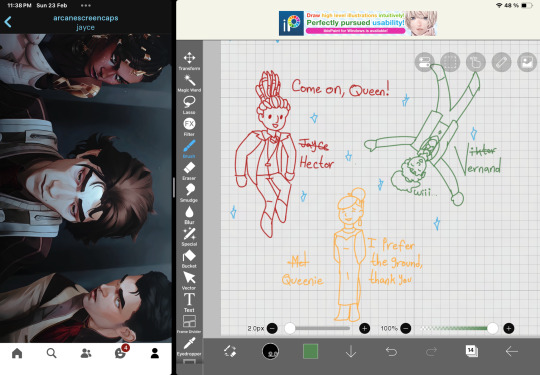Screen dimensions: 540x375
Task: Open the FX Filter tool
Action: tap(189, 127)
